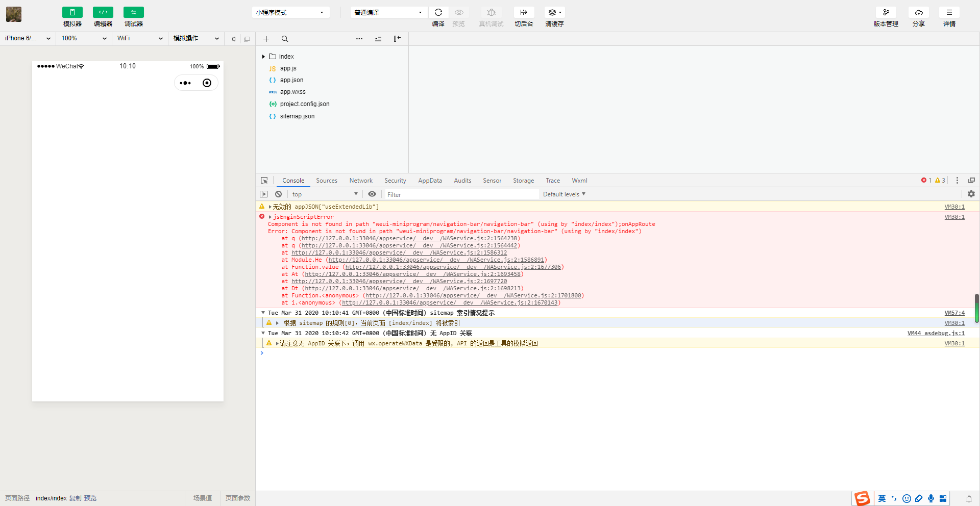Switch to the Sensor tab
The width and height of the screenshot is (980, 506).
pos(492,181)
